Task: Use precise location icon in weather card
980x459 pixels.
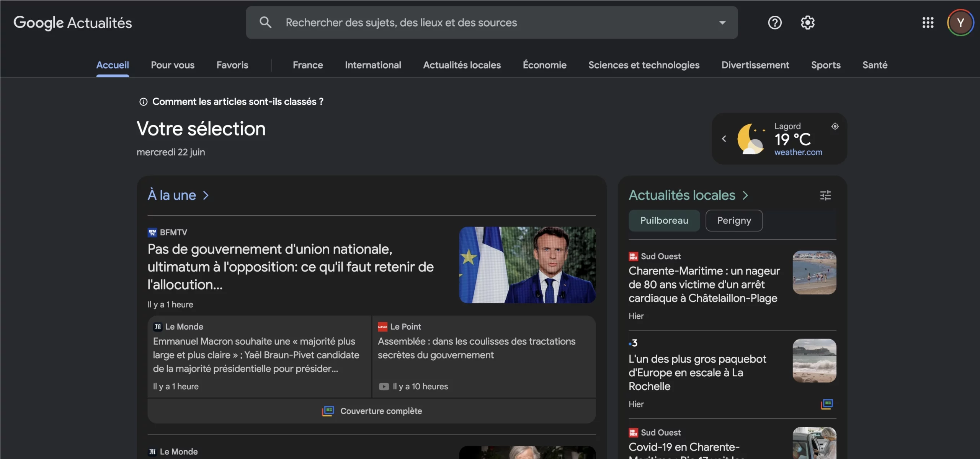Action: coord(835,126)
